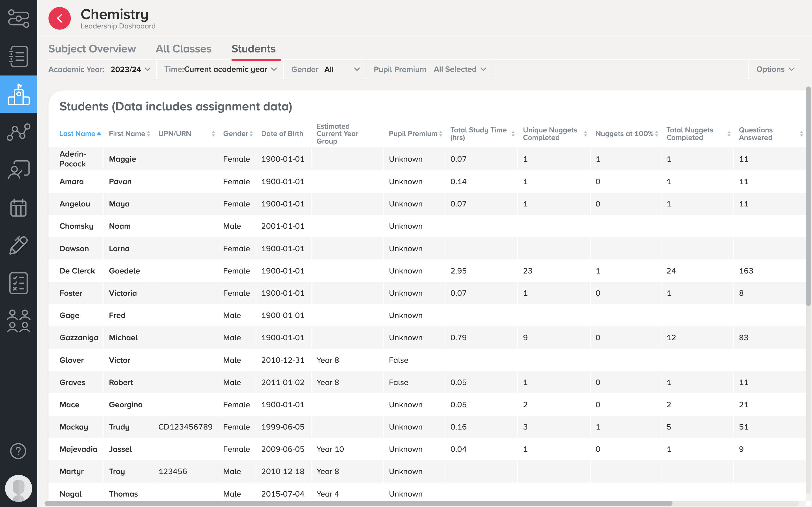
Task: Open the Pupil Premium All Selected dropdown
Action: [460, 69]
